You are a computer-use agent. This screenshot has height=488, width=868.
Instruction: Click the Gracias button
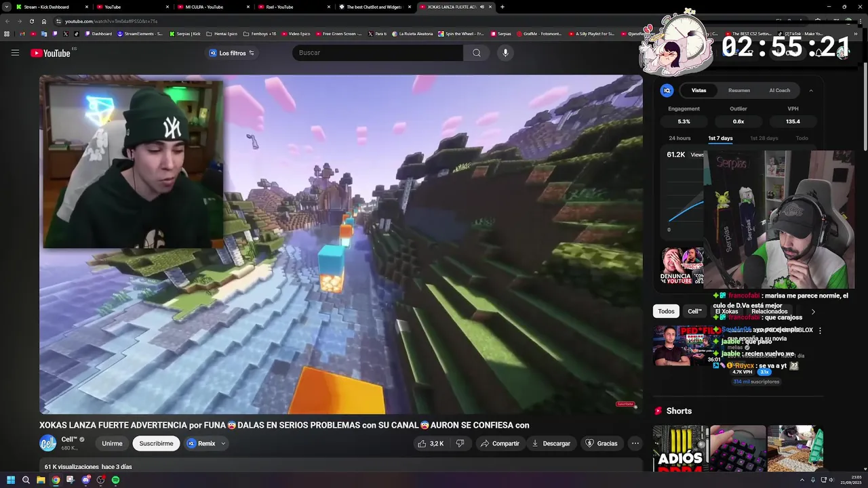click(x=601, y=443)
